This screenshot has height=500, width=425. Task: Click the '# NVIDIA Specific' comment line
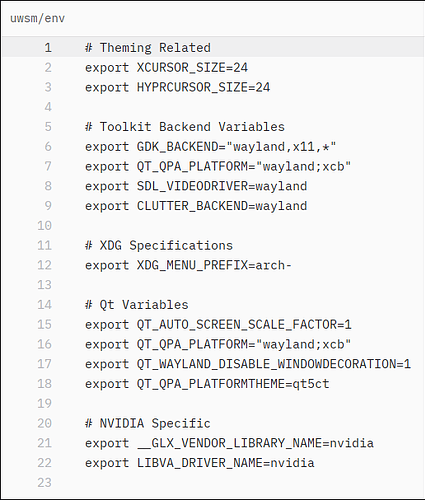click(148, 423)
